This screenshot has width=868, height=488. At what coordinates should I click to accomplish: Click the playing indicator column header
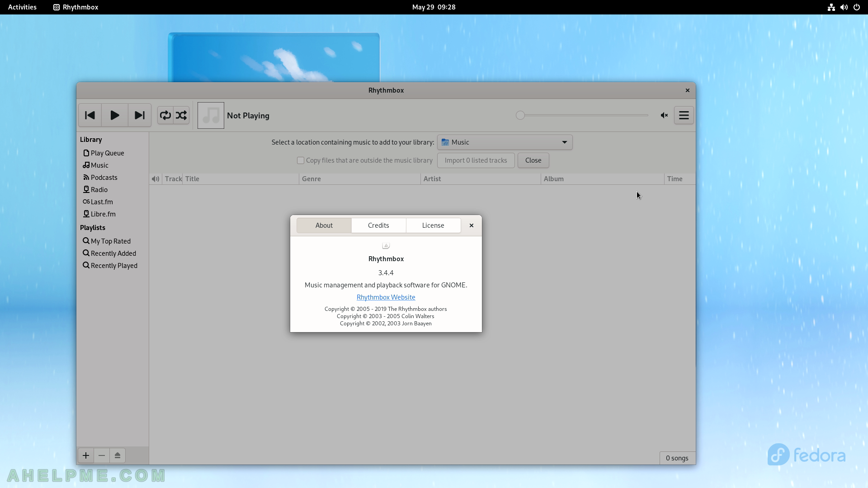click(x=156, y=179)
